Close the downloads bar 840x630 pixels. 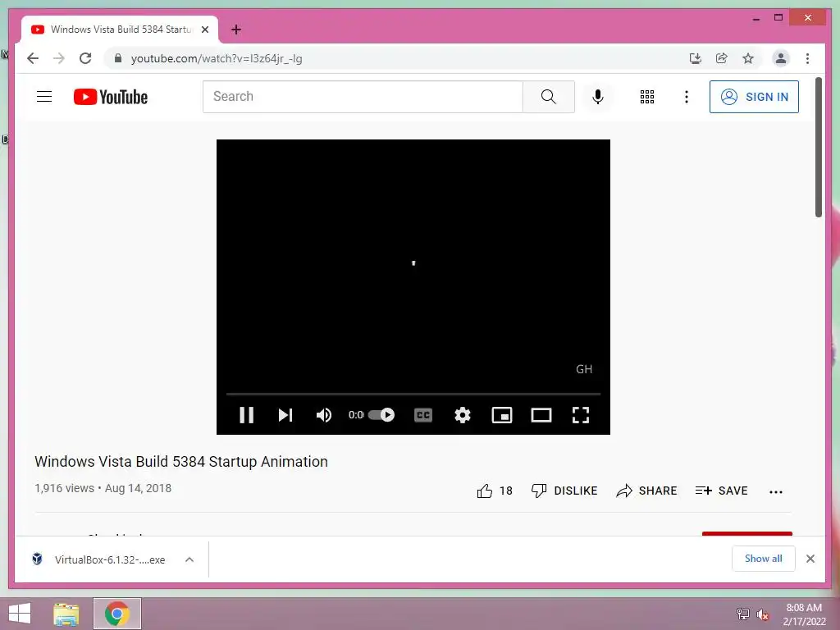click(810, 559)
